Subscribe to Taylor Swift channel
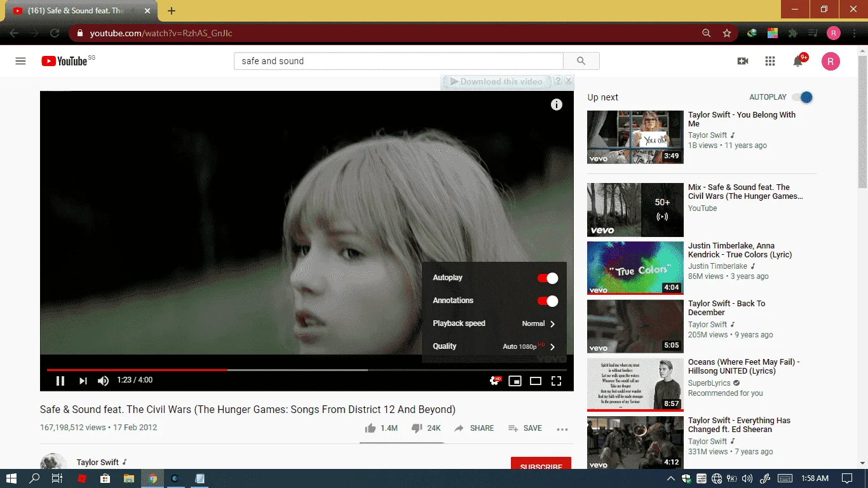This screenshot has height=488, width=868. [x=541, y=464]
